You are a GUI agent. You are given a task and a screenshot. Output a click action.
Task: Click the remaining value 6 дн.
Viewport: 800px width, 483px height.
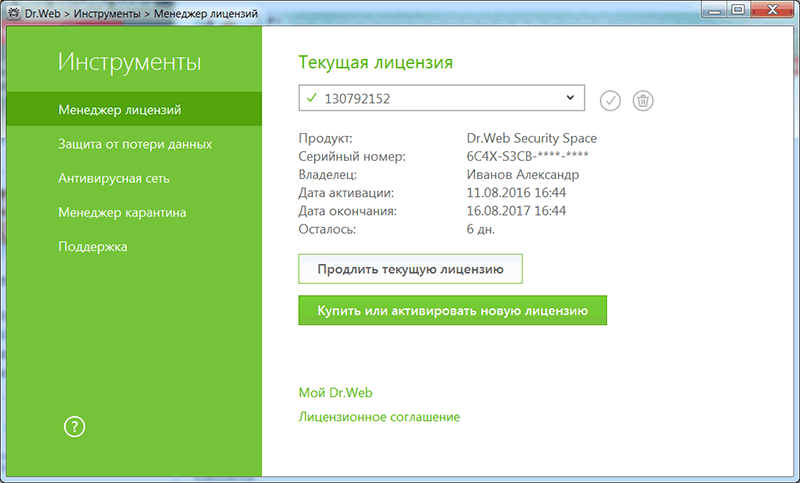point(481,229)
